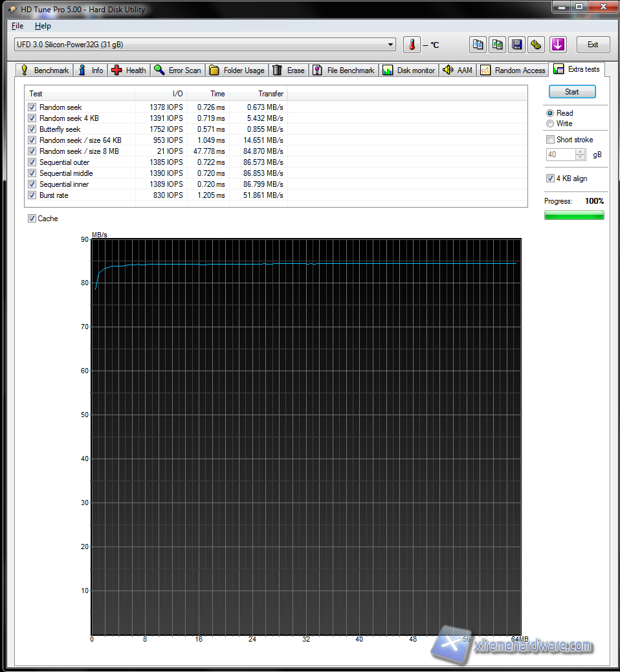The image size is (620, 672).
Task: Select the Write radio button
Action: 550,124
